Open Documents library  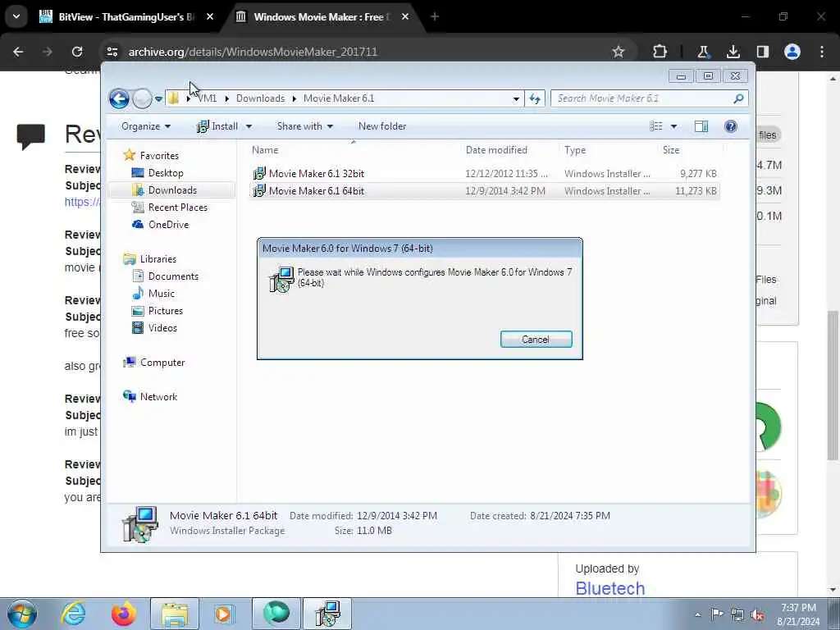coord(165,276)
